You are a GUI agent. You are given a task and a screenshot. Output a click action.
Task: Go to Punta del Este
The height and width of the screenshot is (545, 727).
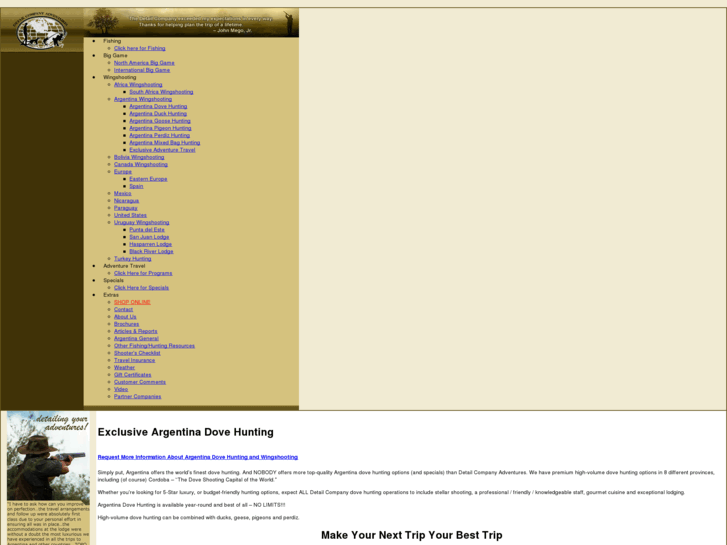click(x=147, y=230)
